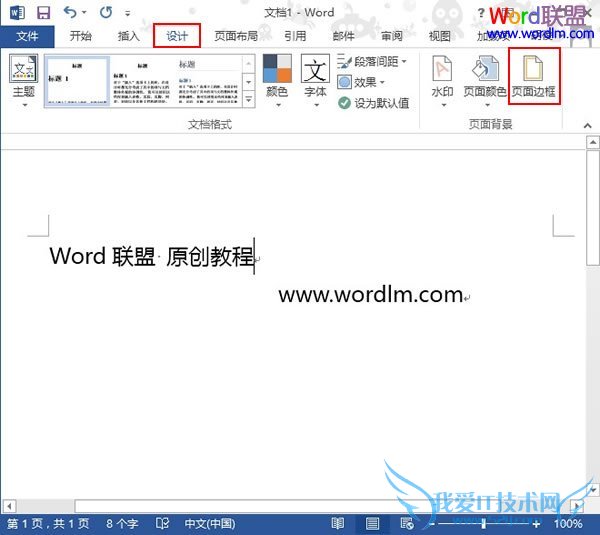Select the 设计 tab
The image size is (600, 535).
(x=177, y=36)
